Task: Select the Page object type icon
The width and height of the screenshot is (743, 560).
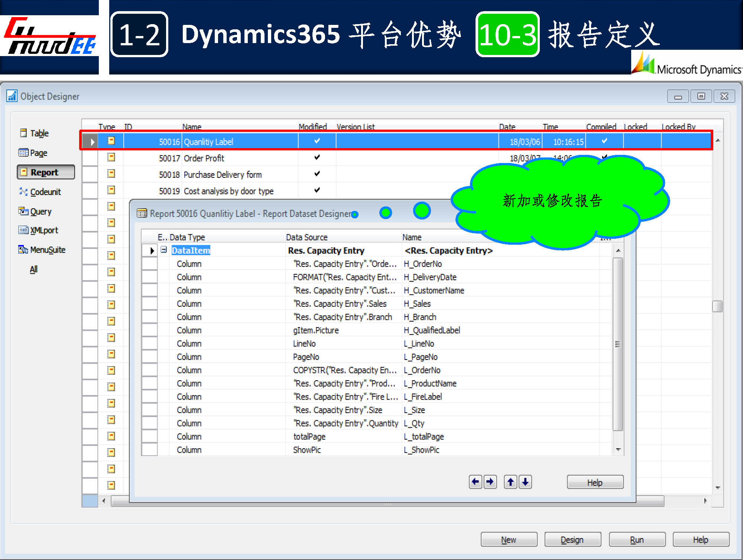Action: tap(23, 153)
